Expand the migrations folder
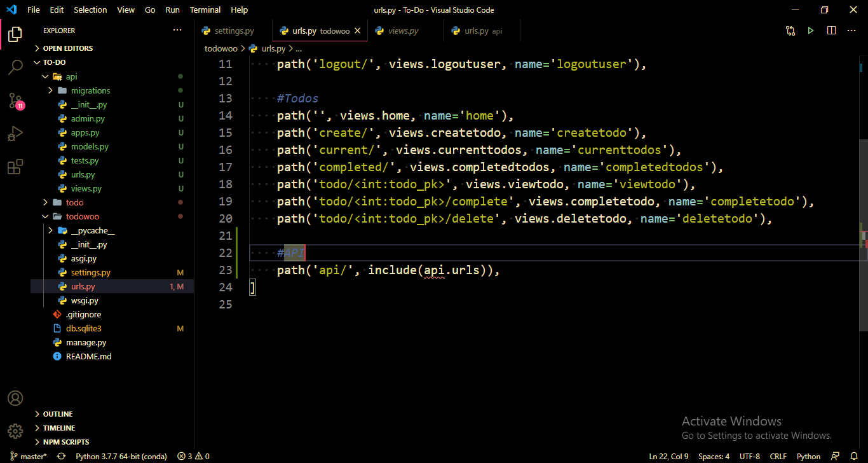 [112, 90]
